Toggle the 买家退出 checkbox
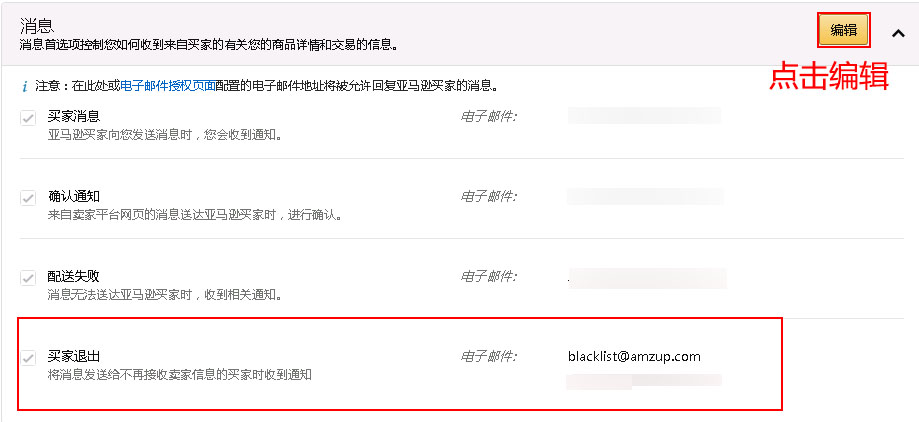Image resolution: width=919 pixels, height=422 pixels. (x=28, y=358)
